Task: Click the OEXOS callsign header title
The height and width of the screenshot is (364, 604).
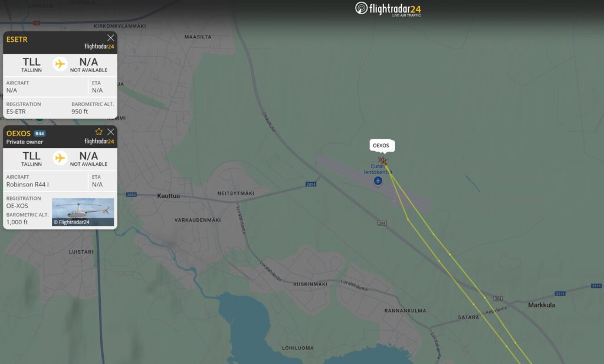Action: pos(18,133)
